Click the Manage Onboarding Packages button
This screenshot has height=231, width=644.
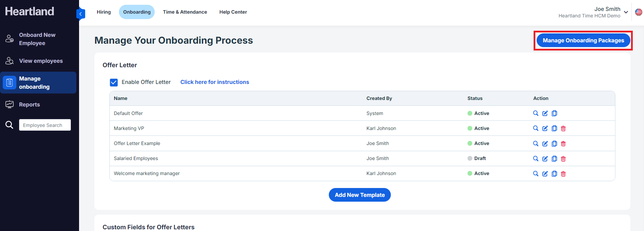coord(583,41)
